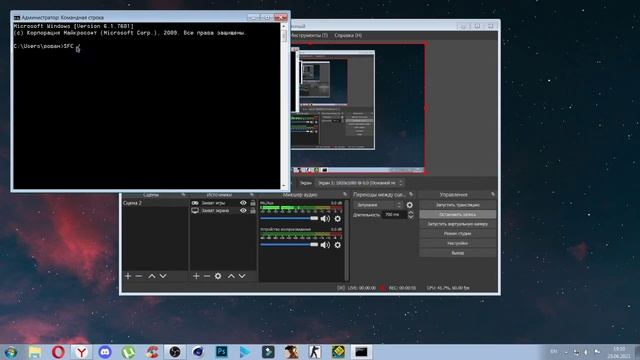The image size is (640, 360).
Task: Undock the Controls panel via corner icon
Action: (493, 195)
